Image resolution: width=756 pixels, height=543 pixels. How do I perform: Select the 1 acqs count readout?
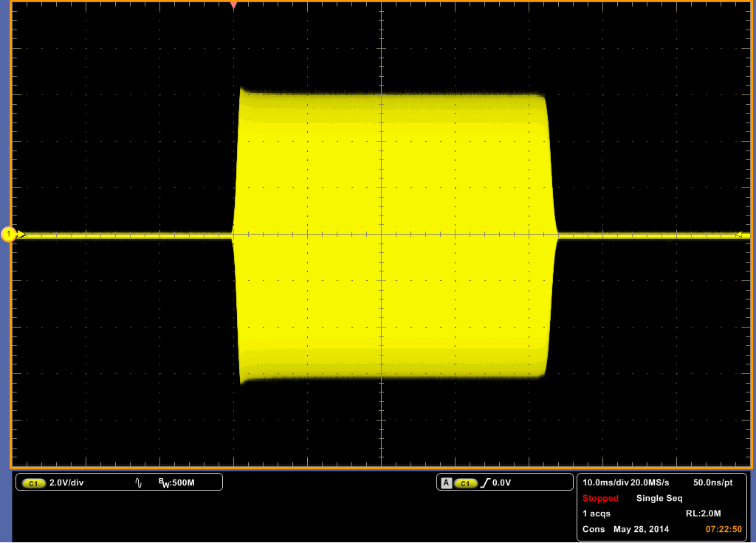click(x=597, y=513)
